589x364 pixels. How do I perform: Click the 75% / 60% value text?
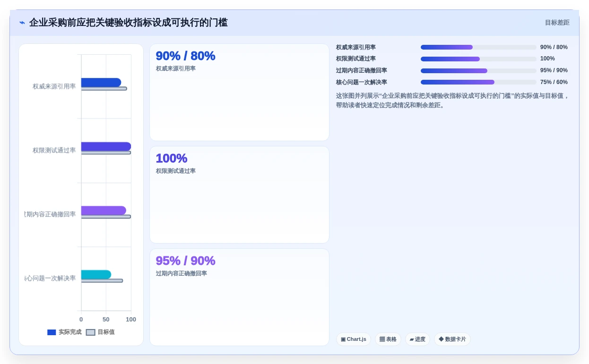pyautogui.click(x=554, y=82)
